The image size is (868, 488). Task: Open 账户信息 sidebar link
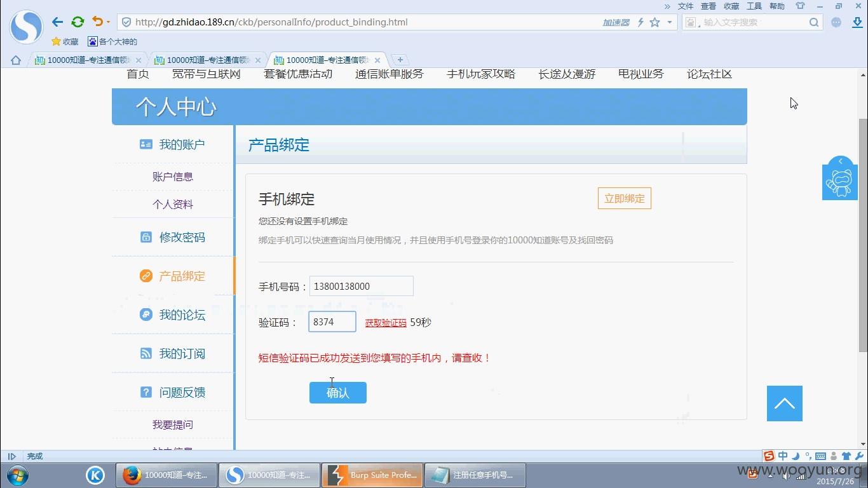coord(173,177)
